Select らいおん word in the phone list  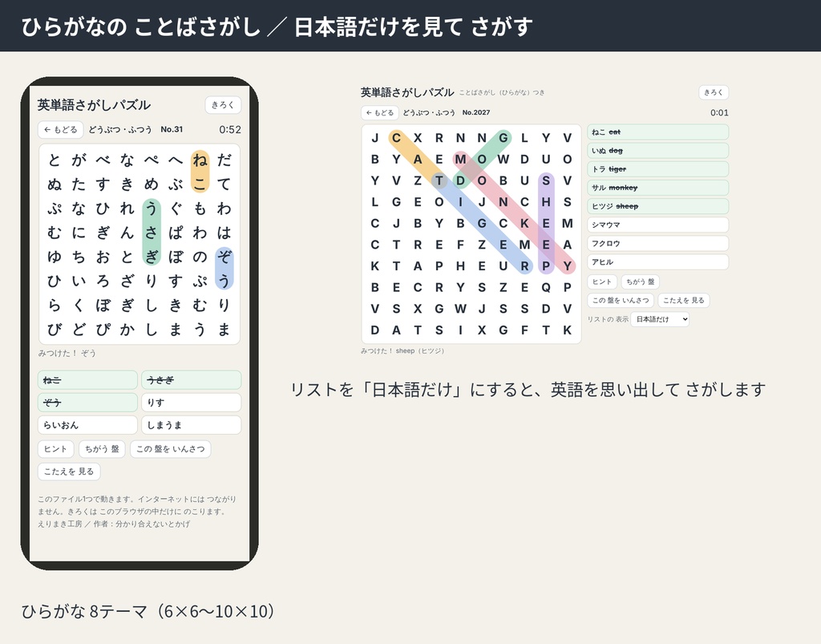pyautogui.click(x=87, y=425)
